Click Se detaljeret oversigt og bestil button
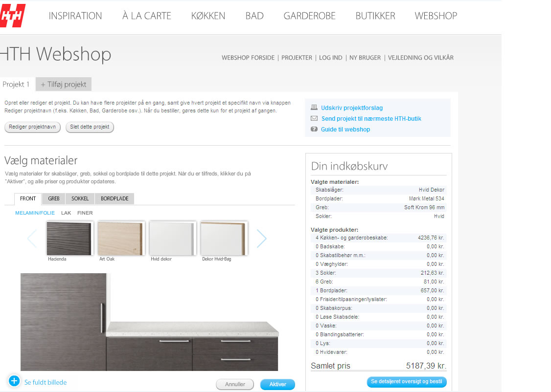The image size is (551, 392). point(407,382)
